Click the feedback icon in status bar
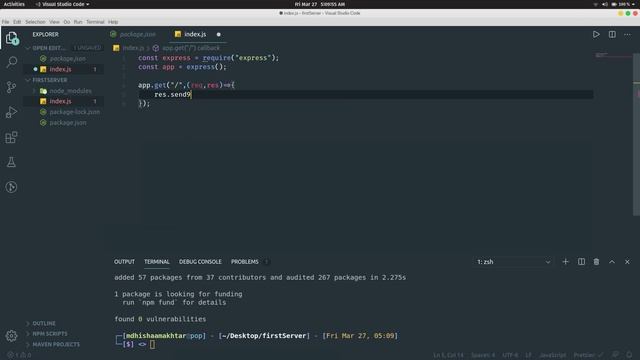This screenshot has width=640, height=360. point(616,355)
